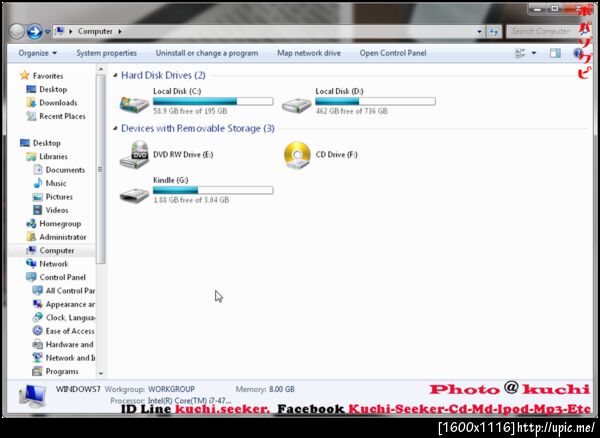
Task: Open the address bar history dropdown
Action: click(x=479, y=32)
